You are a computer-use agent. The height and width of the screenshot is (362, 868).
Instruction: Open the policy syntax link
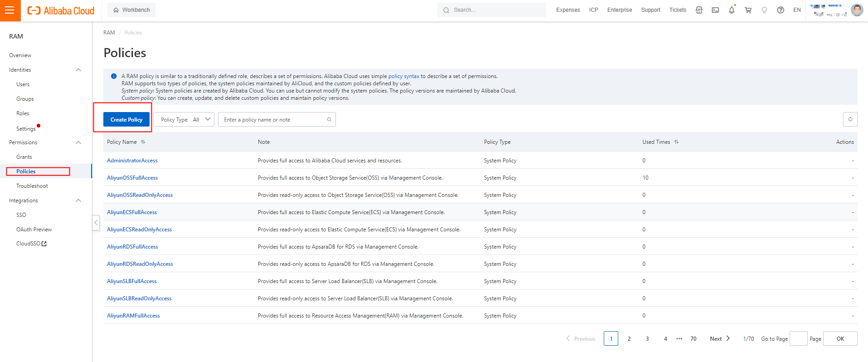[x=404, y=76]
